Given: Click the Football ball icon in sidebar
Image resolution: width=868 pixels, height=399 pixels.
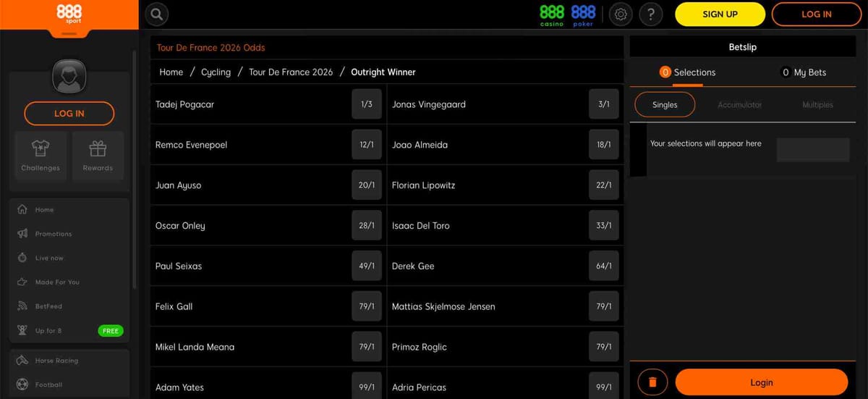Looking at the screenshot, I should click(x=22, y=385).
